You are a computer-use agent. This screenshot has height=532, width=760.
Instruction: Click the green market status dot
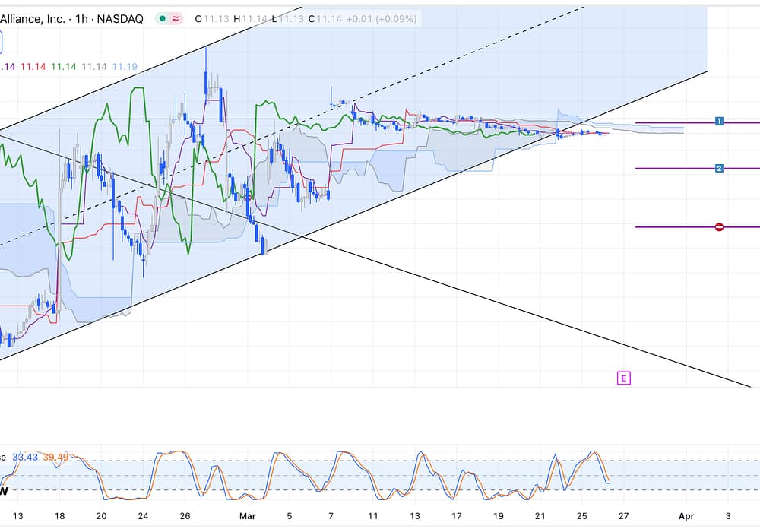click(x=162, y=19)
